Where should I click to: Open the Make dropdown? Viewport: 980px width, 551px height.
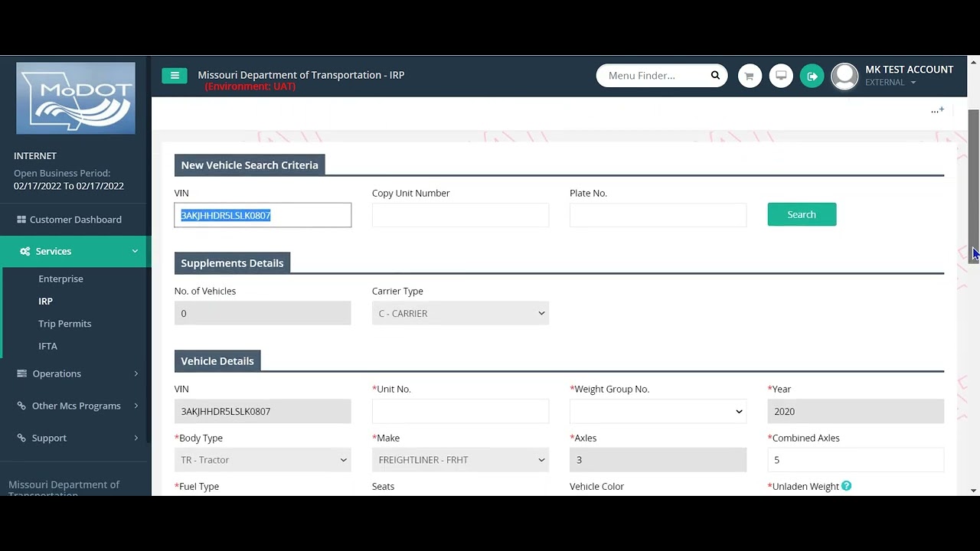(460, 460)
